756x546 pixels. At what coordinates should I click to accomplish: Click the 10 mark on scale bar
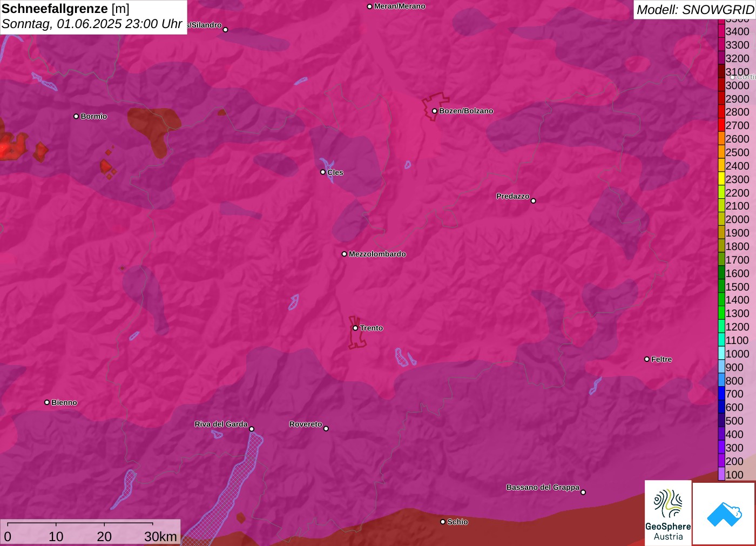56,536
